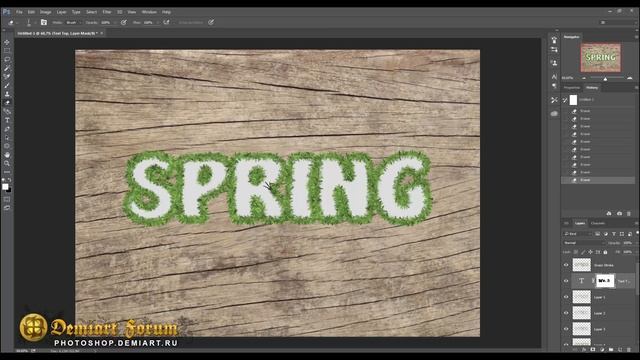Hide the Text Top type layer
The height and width of the screenshot is (360, 640).
click(566, 281)
